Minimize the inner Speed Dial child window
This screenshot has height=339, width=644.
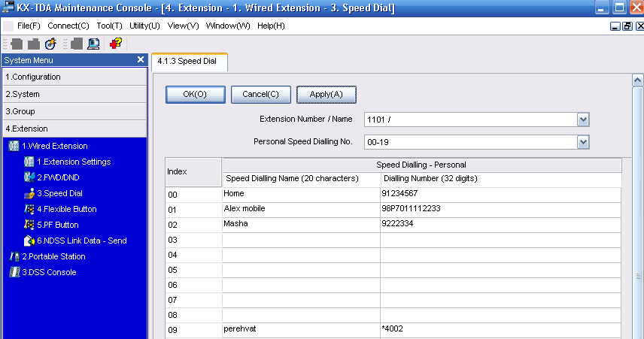(615, 26)
